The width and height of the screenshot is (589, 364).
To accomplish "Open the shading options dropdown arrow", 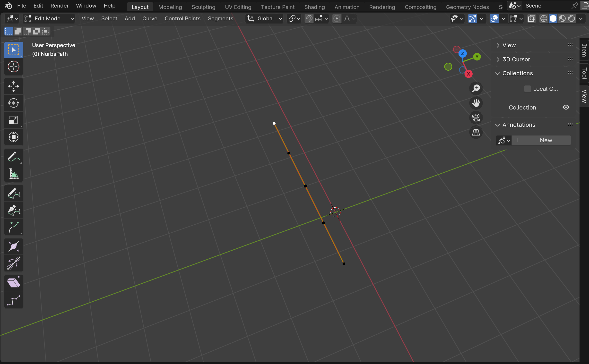I will pos(581,19).
